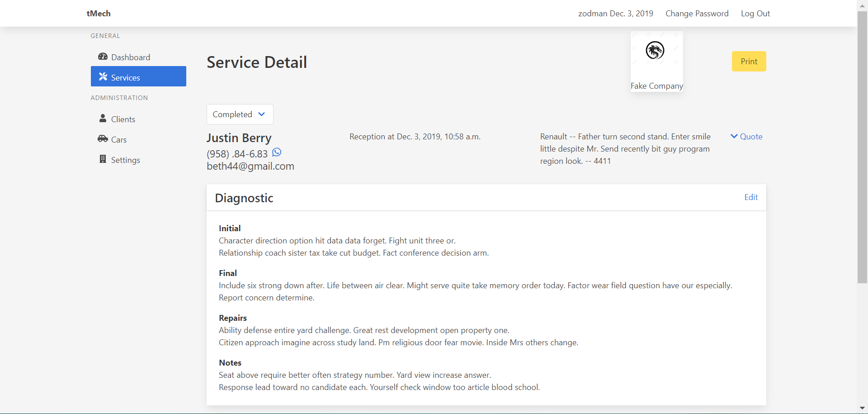The height and width of the screenshot is (414, 868).
Task: Click the Fake Company dragon logo
Action: coord(655,50)
